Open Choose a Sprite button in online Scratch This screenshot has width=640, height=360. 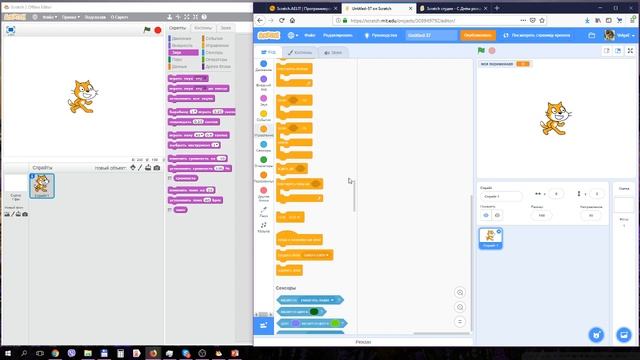tap(596, 335)
